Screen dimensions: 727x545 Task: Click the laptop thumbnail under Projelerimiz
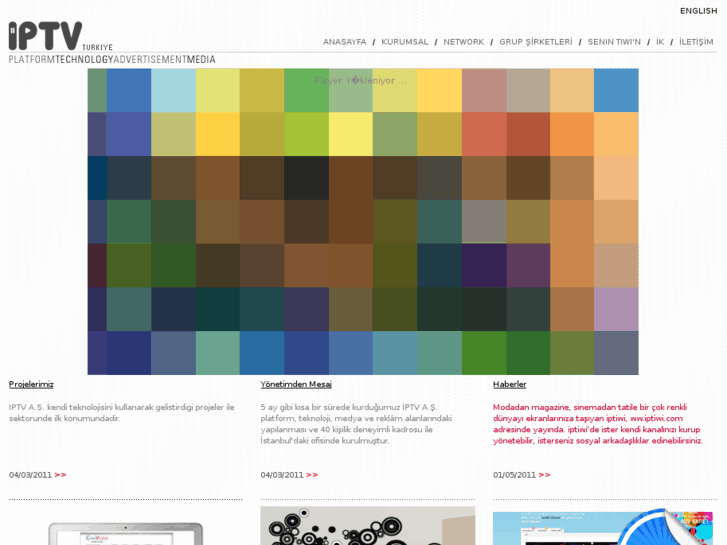126,533
